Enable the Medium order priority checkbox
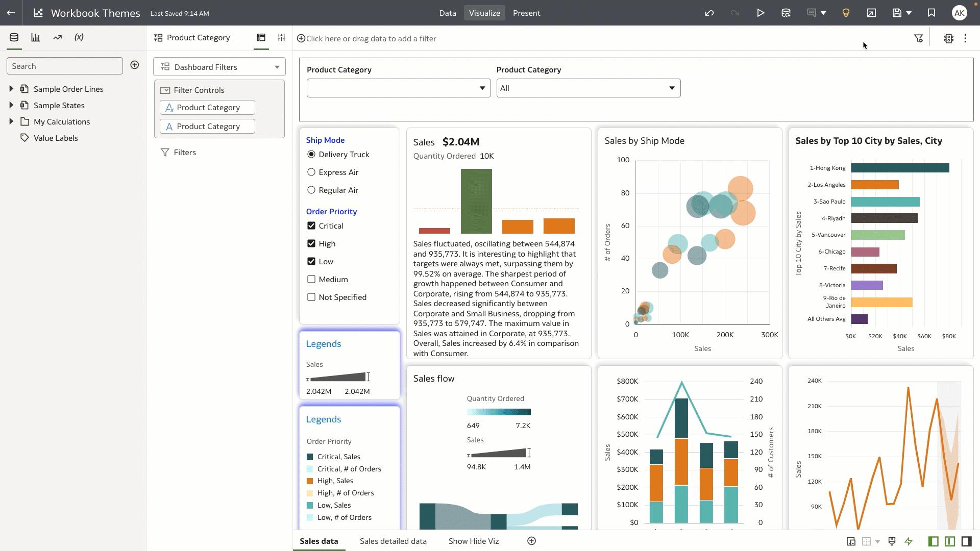Viewport: 980px width, 551px height. (311, 279)
